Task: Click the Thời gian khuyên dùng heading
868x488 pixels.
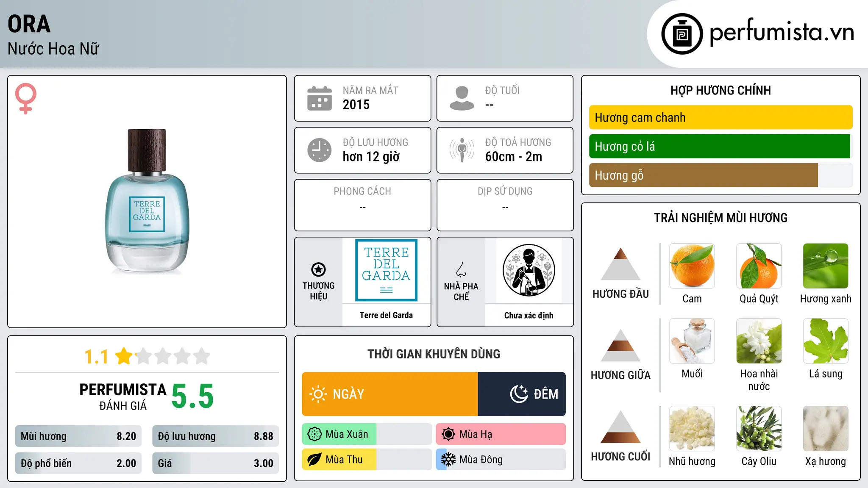Action: (x=434, y=354)
